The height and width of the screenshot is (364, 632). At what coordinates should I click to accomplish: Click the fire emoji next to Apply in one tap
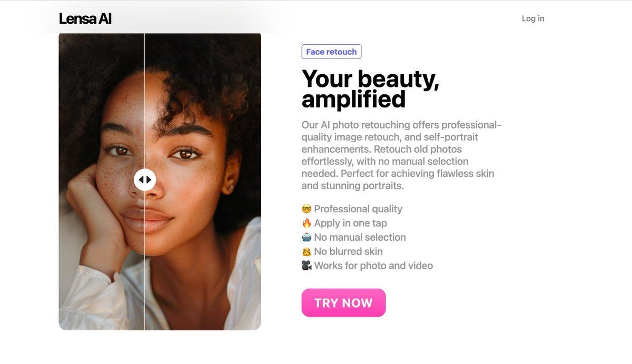tap(307, 223)
